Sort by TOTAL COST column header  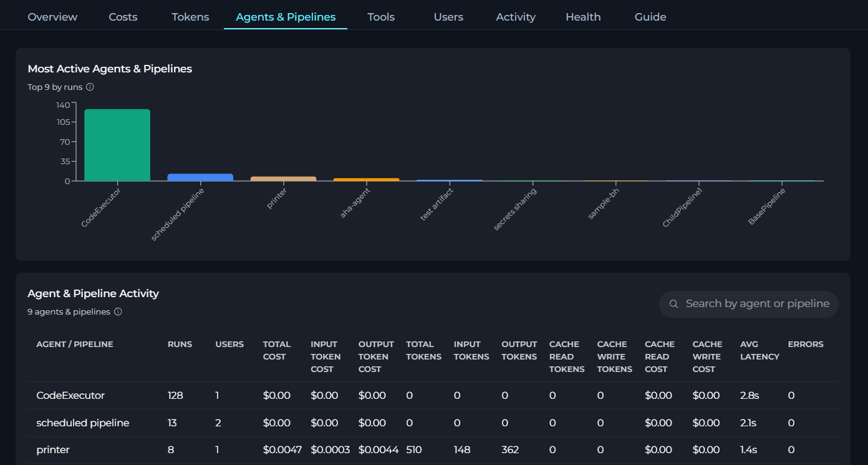(x=277, y=351)
